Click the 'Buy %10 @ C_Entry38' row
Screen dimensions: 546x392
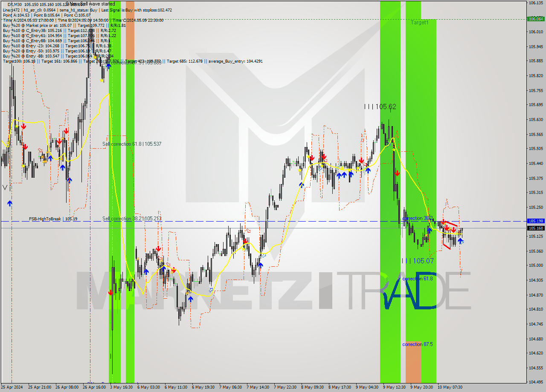[x=59, y=31]
